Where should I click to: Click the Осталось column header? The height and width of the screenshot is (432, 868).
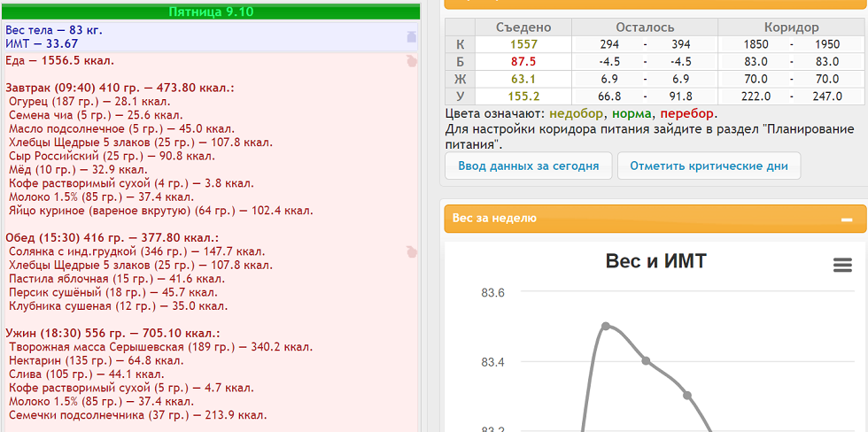tap(645, 27)
